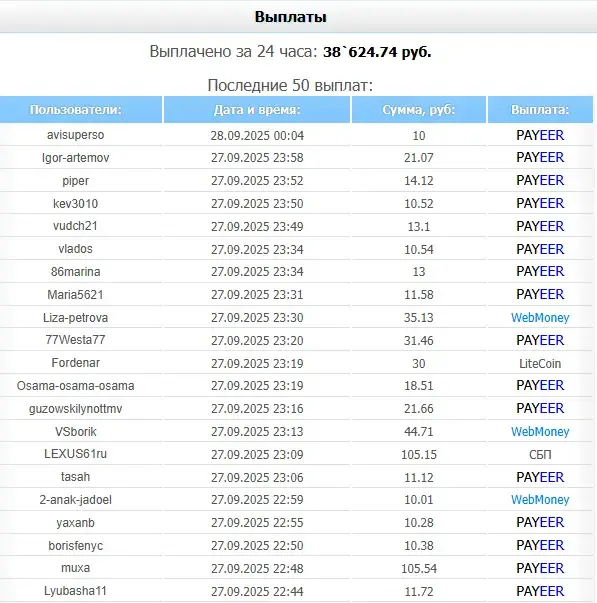This screenshot has width=597, height=603.
Task: Click the PAYEER logo in kev3010 row
Action: pos(540,203)
